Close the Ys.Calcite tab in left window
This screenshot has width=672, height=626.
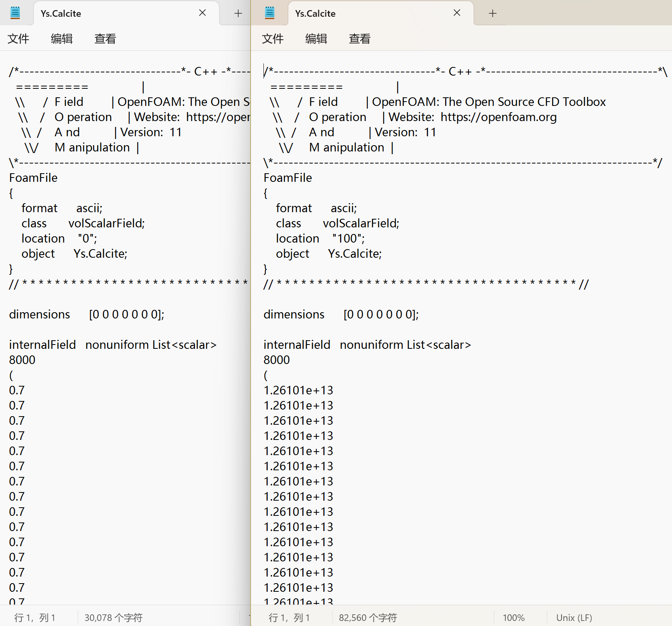click(202, 13)
